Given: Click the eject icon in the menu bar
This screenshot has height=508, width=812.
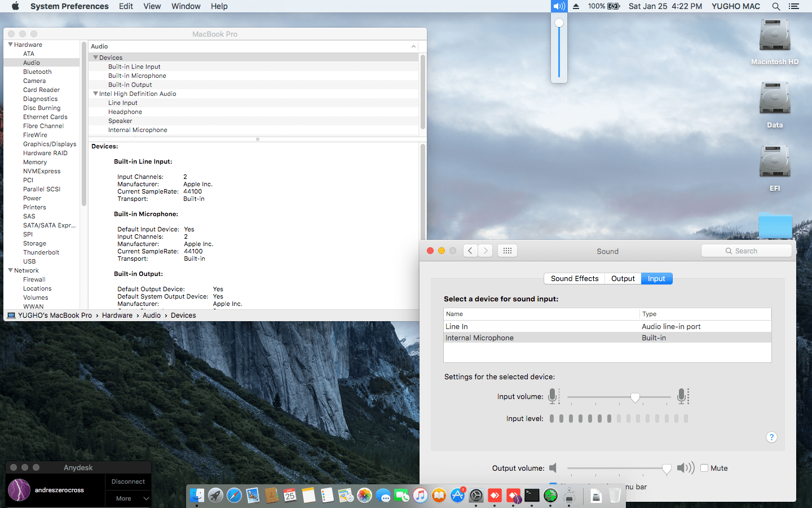Looking at the screenshot, I should (x=576, y=6).
